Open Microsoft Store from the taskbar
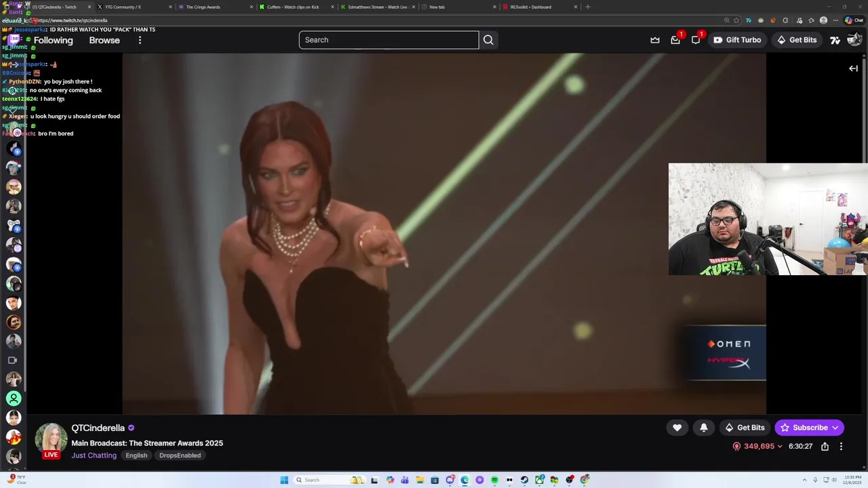 click(x=435, y=480)
